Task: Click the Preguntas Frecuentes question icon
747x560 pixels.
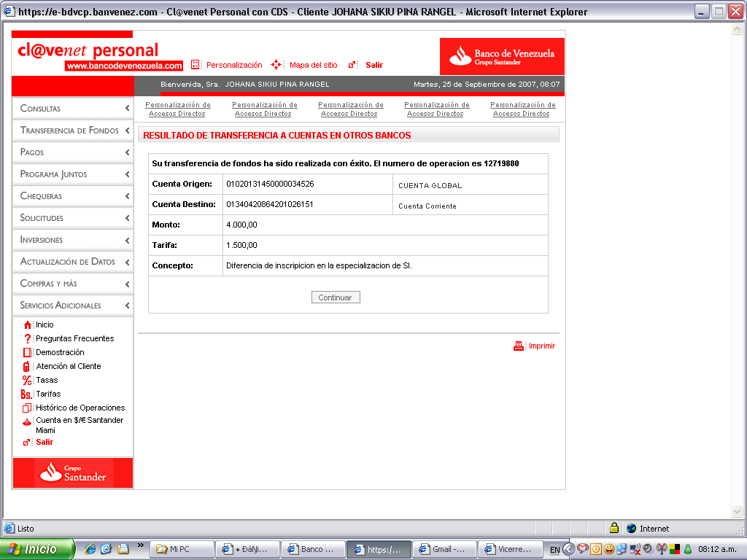Action: coord(28,338)
